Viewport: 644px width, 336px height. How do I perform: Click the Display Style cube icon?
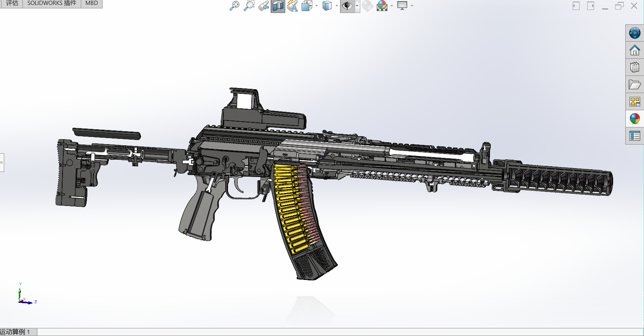(x=327, y=6)
